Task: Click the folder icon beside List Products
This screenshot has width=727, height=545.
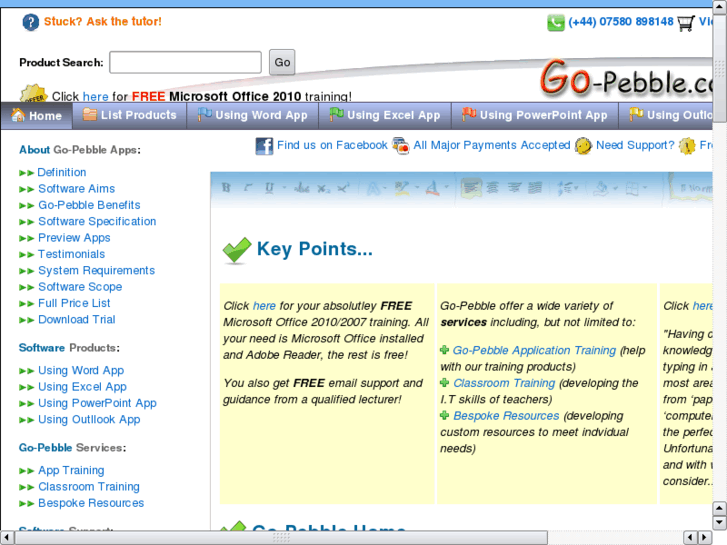Action: (x=90, y=114)
